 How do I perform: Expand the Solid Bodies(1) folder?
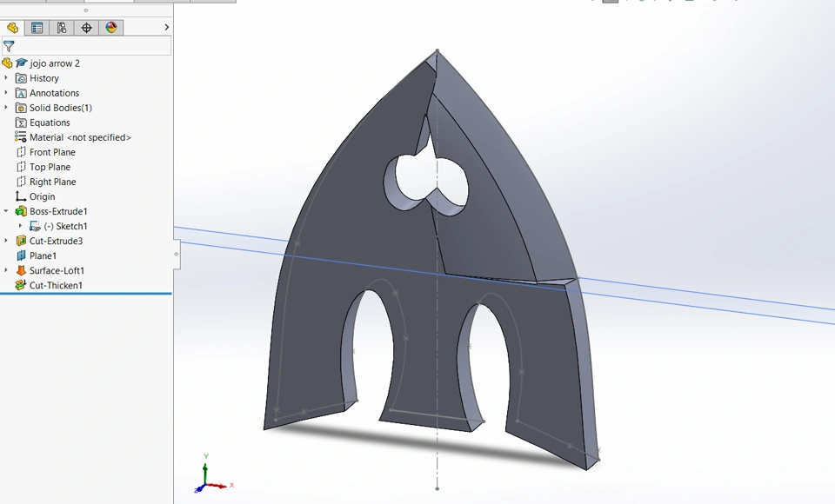6,108
